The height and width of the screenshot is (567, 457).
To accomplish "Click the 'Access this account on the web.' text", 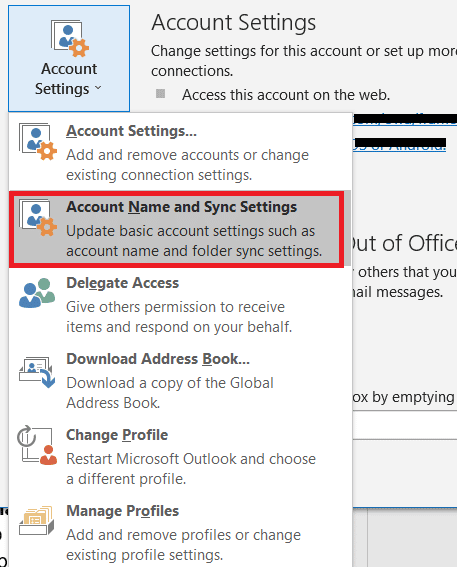I will click(x=286, y=95).
